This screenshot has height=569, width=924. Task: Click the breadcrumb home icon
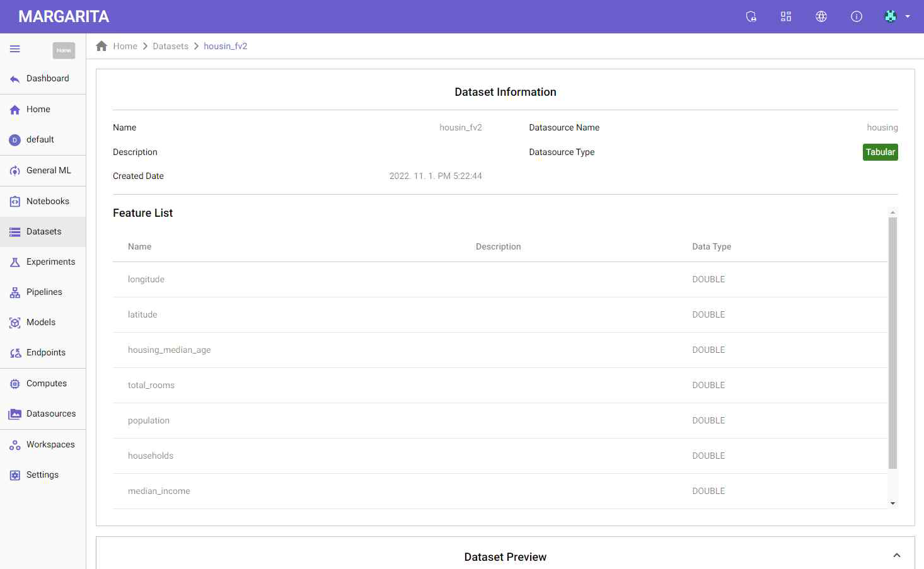pos(101,46)
